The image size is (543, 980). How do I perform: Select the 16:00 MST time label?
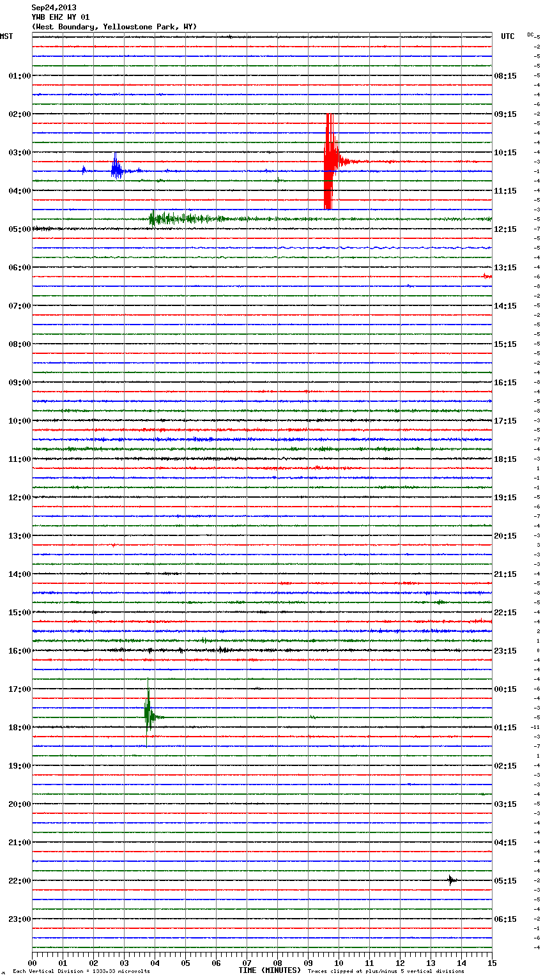[x=19, y=650]
